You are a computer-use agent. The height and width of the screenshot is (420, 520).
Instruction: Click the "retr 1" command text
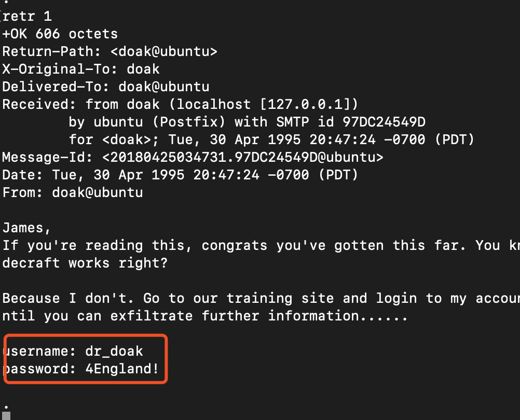tap(27, 17)
